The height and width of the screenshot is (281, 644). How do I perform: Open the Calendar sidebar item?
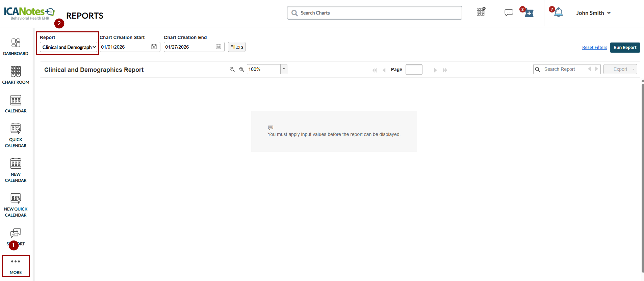[x=16, y=104]
